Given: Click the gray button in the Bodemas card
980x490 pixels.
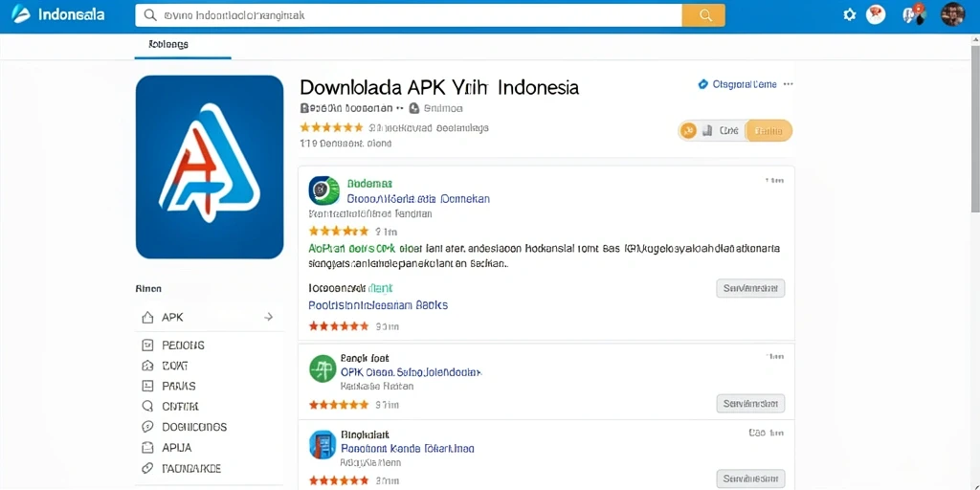Looking at the screenshot, I should pyautogui.click(x=750, y=288).
